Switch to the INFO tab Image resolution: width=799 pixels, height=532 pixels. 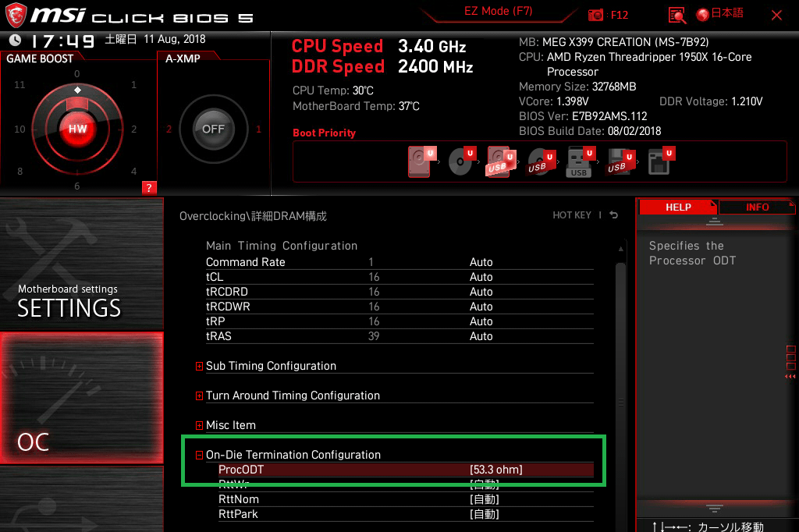click(757, 207)
